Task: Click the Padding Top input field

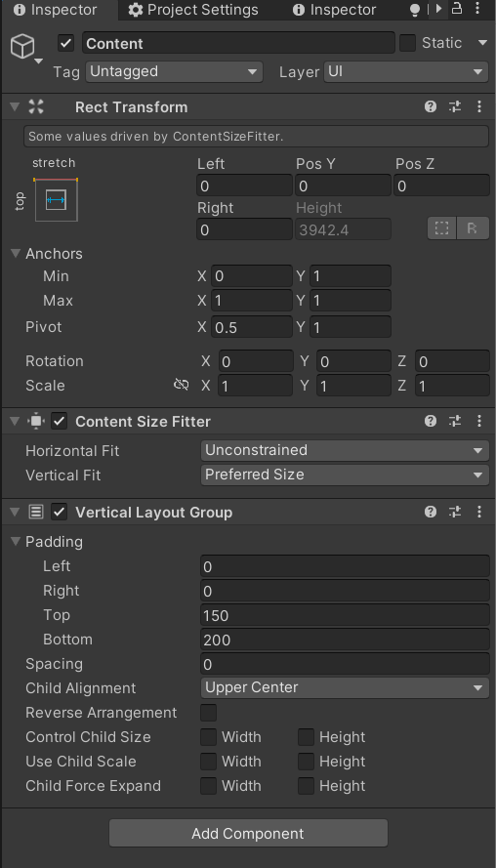Action: [345, 615]
